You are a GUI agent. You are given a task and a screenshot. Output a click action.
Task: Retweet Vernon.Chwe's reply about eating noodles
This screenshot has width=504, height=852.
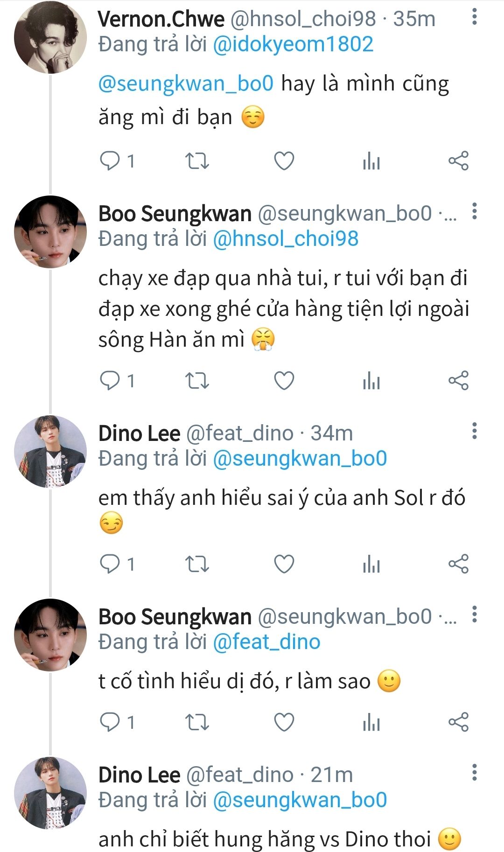click(197, 161)
